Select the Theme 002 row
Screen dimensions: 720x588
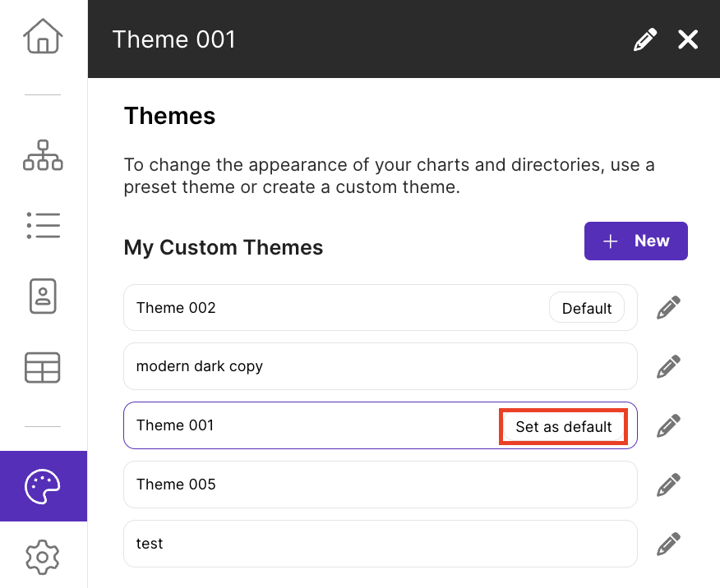(x=381, y=307)
